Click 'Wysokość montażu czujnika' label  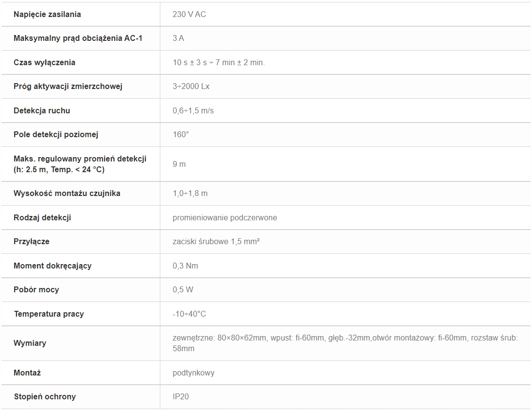[x=67, y=193]
